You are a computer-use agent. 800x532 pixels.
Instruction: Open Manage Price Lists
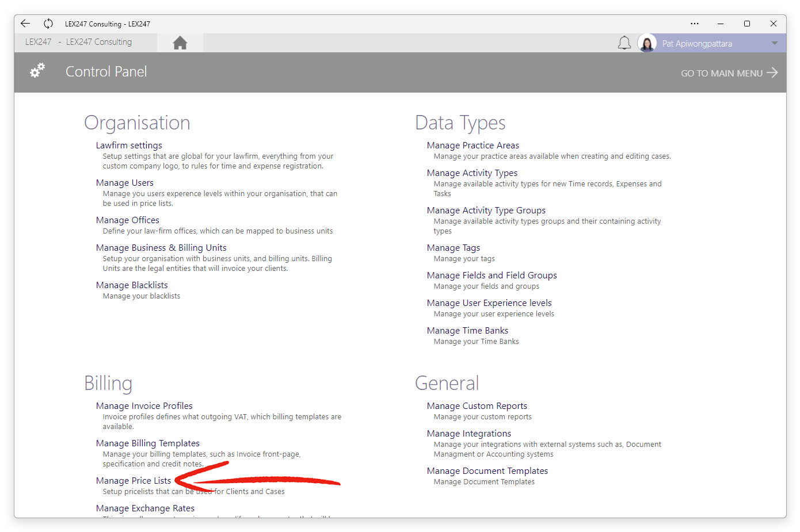pos(134,481)
